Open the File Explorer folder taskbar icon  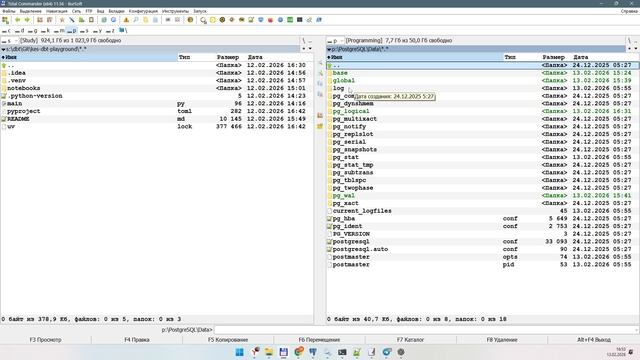pyautogui.click(x=269, y=352)
